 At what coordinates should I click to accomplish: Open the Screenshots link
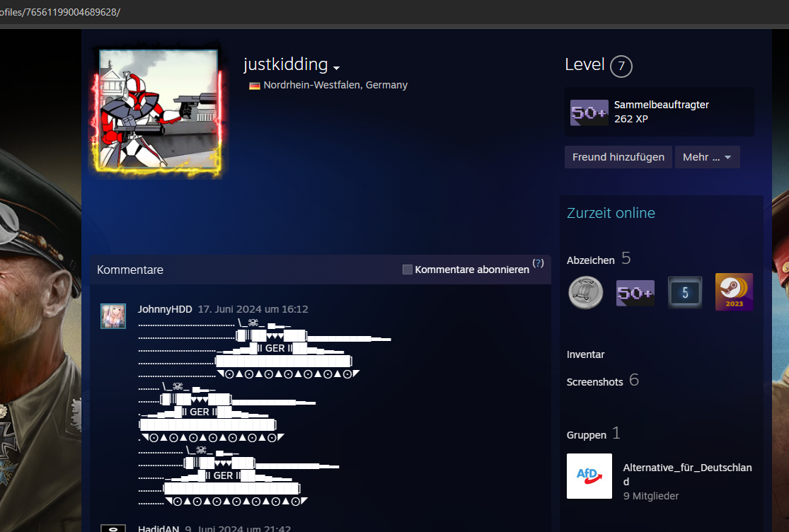tap(594, 382)
